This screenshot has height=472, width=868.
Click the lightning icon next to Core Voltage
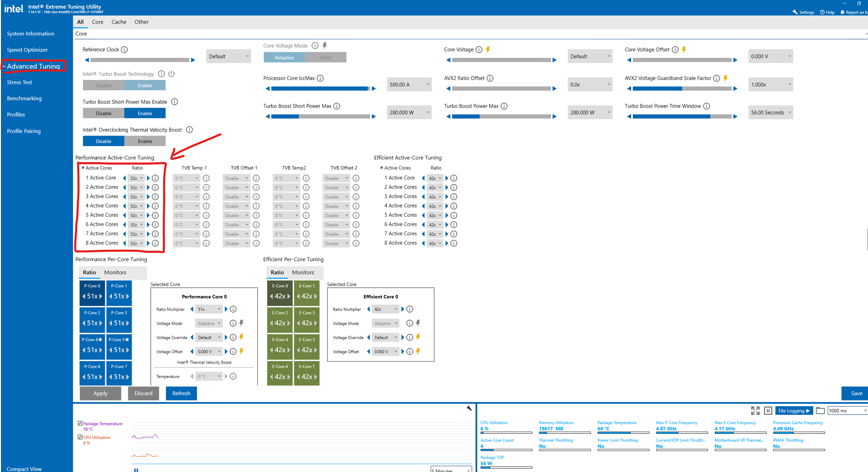coord(488,50)
